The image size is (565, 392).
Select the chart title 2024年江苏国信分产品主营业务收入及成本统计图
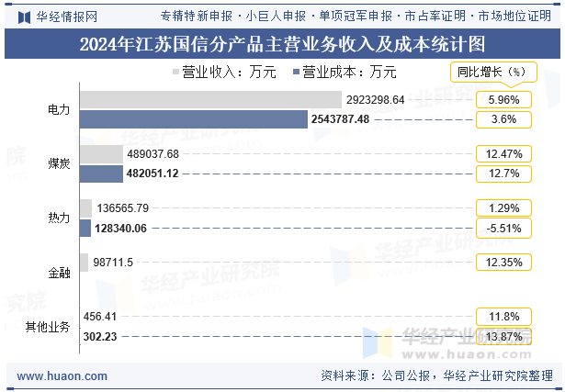(282, 44)
